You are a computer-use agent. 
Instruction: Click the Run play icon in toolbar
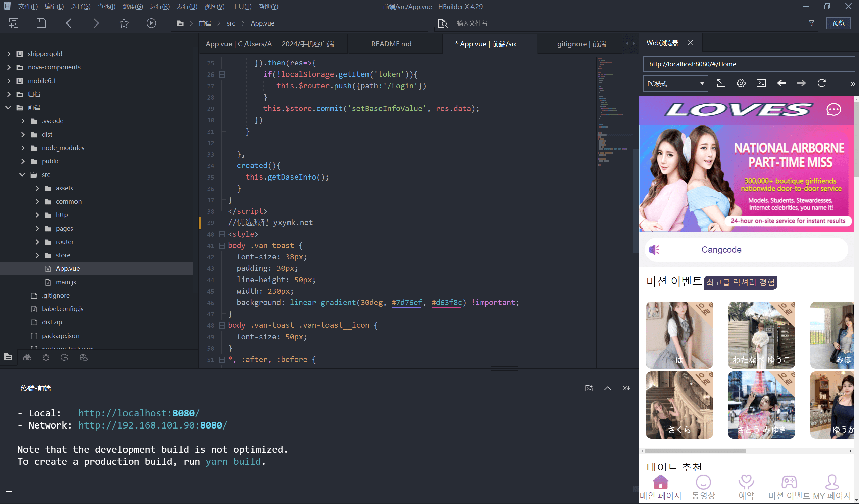click(151, 23)
